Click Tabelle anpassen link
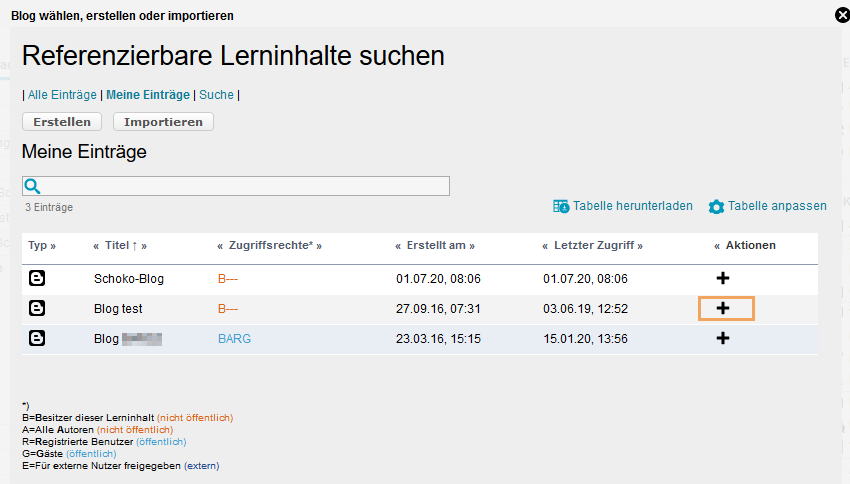This screenshot has width=850, height=484. click(777, 206)
